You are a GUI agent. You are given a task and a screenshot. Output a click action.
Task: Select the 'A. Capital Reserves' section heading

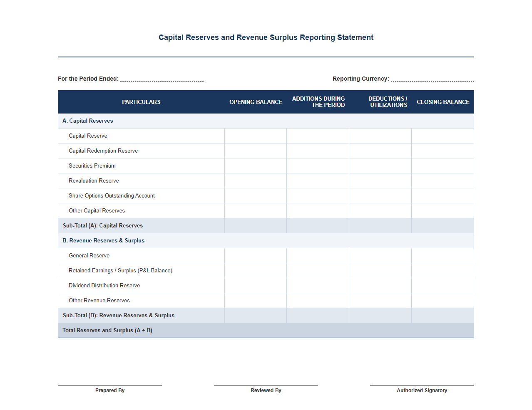pyautogui.click(x=88, y=121)
